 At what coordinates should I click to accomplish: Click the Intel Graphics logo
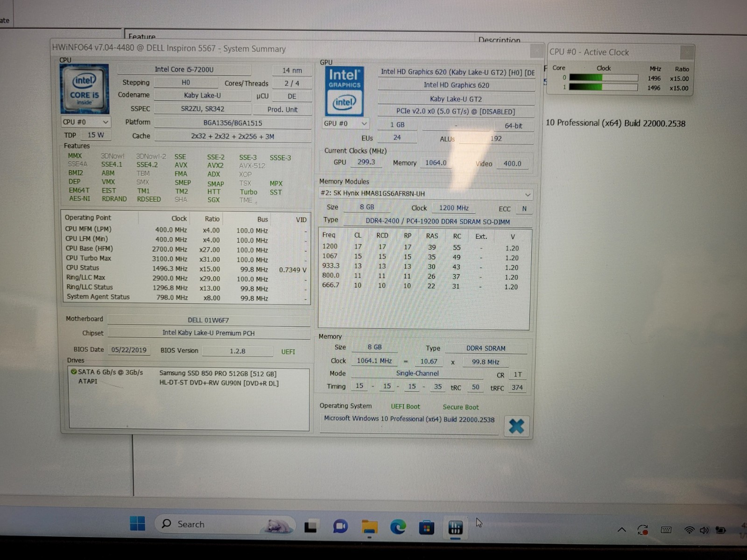point(344,91)
